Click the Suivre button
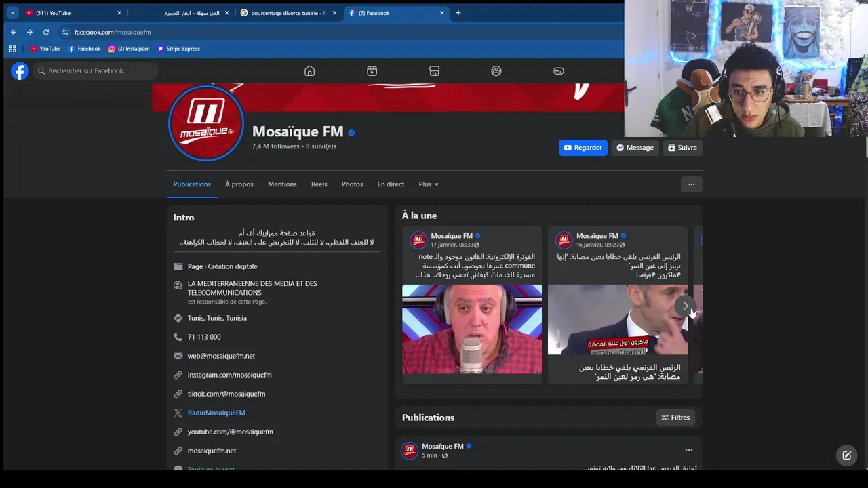This screenshot has width=868, height=488. [682, 148]
